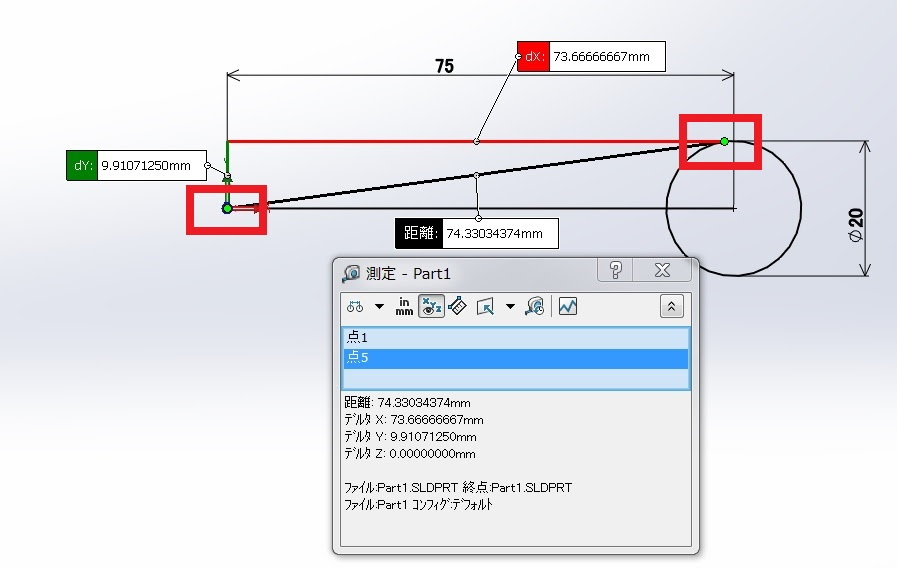Click empty row in the selection list box
The image size is (897, 568).
click(x=516, y=378)
